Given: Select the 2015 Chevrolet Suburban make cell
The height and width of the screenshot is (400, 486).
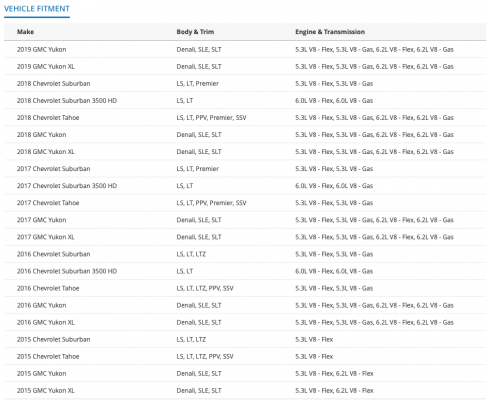Looking at the screenshot, I should 54,340.
